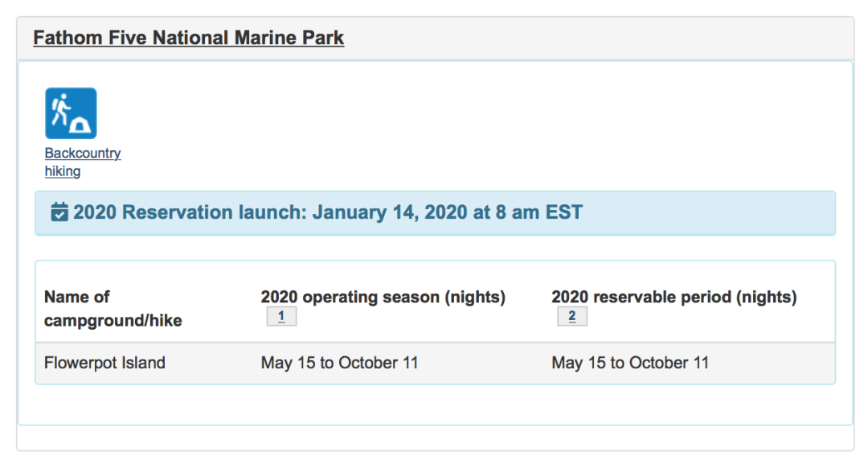Click the "2020 reservable period (nights)" header text
The image size is (868, 464).
tap(674, 298)
